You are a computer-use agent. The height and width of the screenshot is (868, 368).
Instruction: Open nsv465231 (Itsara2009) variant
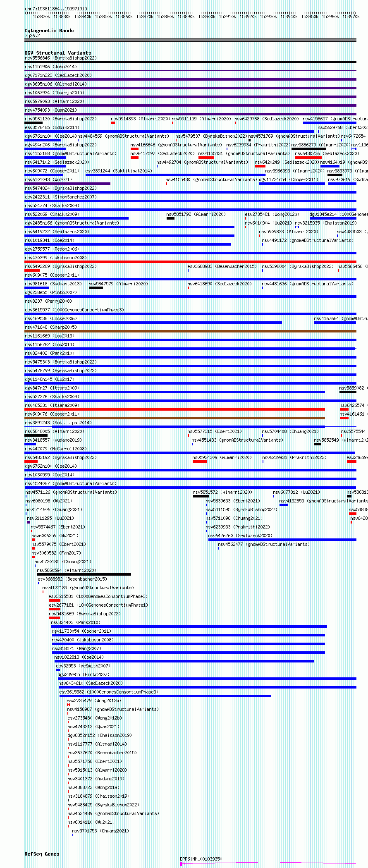(x=52, y=405)
